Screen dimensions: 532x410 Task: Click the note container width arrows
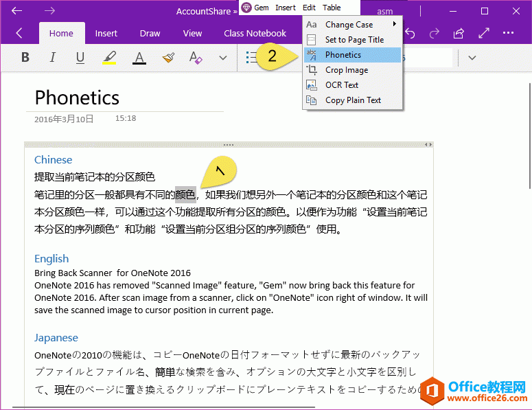pyautogui.click(x=428, y=145)
